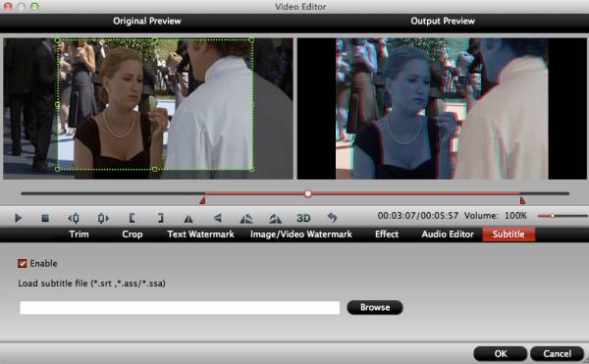The image size is (589, 364).
Task: Switch to the Crop tab
Action: (x=133, y=234)
